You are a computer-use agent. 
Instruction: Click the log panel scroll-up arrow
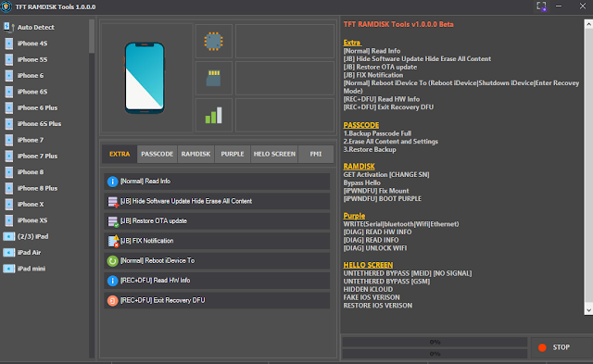[588, 25]
